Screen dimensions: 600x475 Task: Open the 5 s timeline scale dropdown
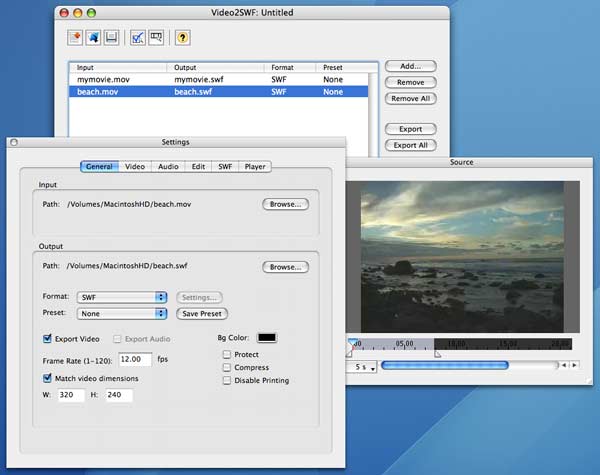coord(362,367)
